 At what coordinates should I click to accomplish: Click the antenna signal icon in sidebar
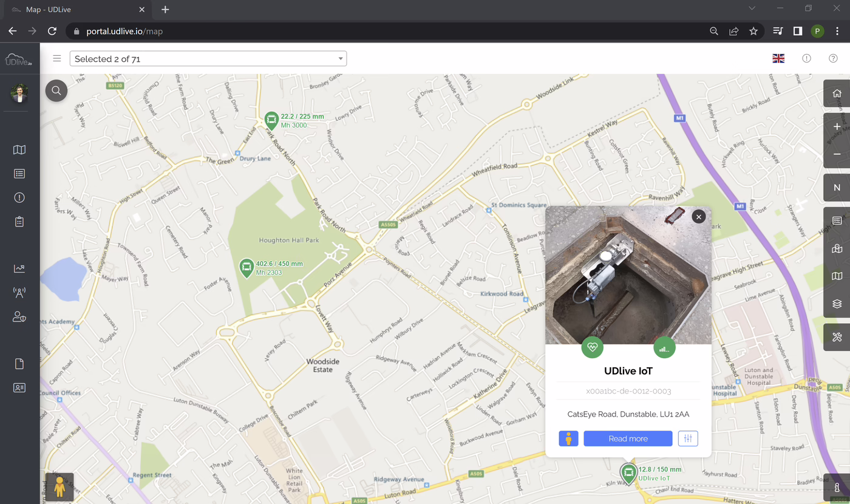pyautogui.click(x=19, y=293)
